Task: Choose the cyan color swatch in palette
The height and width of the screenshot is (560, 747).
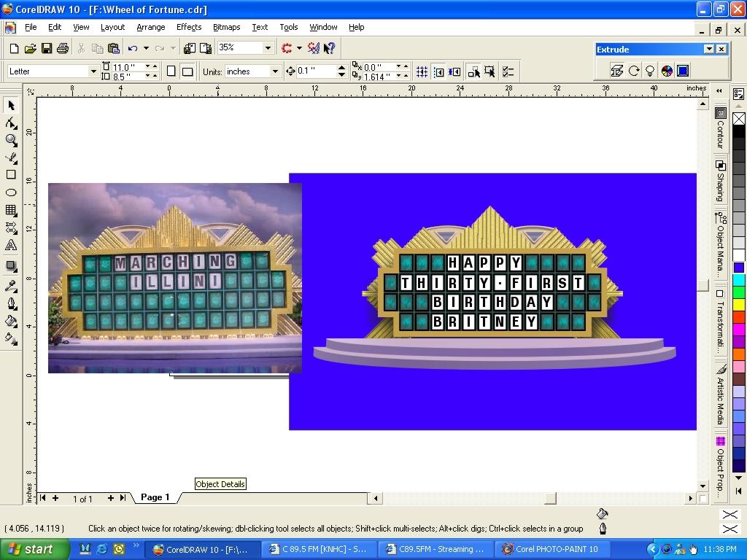Action: pos(739,280)
